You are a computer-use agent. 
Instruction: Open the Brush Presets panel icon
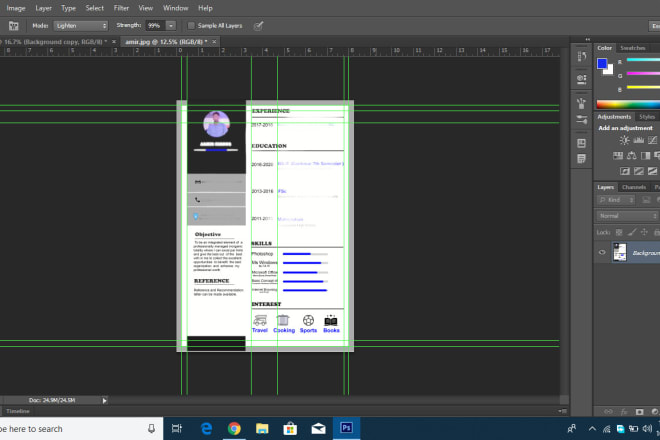pyautogui.click(x=582, y=120)
